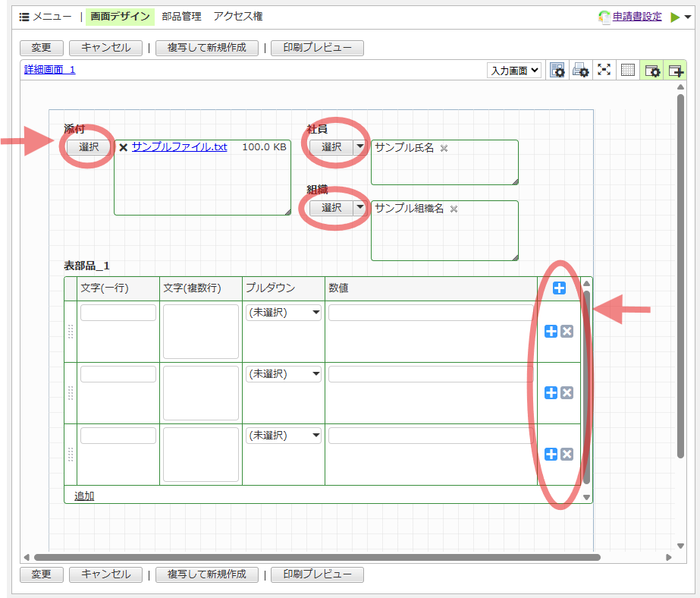
Task: Add row using plus icon in second row
Action: [551, 392]
